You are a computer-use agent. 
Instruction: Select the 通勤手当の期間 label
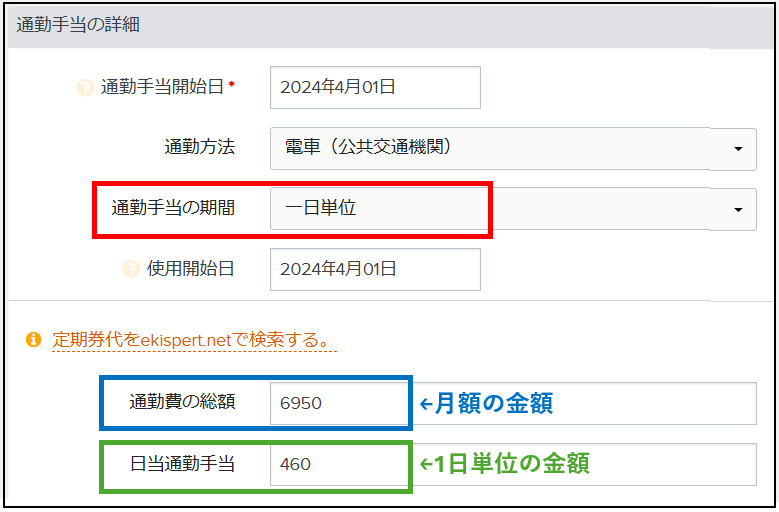[173, 209]
